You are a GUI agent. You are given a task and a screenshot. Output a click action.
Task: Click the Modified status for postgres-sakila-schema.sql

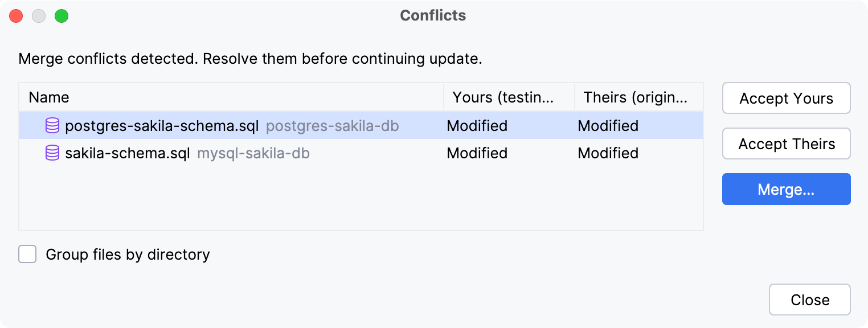click(477, 125)
